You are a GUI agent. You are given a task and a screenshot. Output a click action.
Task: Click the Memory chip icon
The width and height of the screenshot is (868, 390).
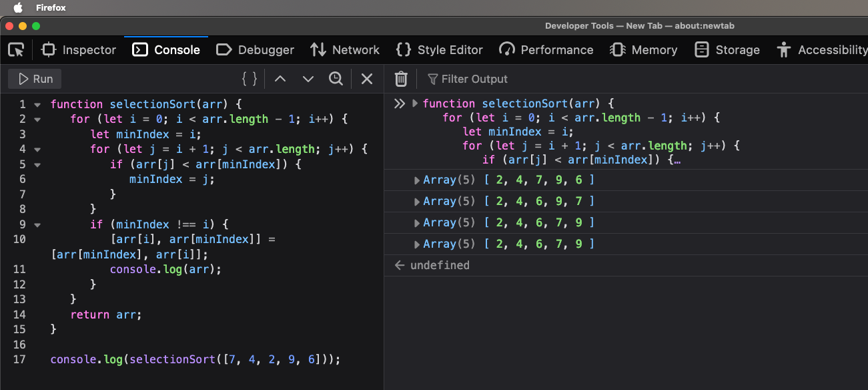(618, 49)
